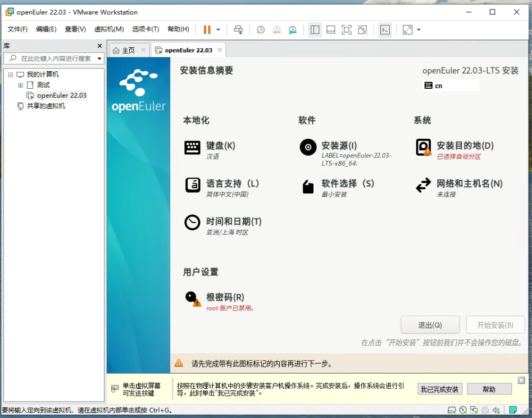This screenshot has height=418, width=532.
Task: Select 共享的虚拟机 in the library
Action: click(x=46, y=106)
